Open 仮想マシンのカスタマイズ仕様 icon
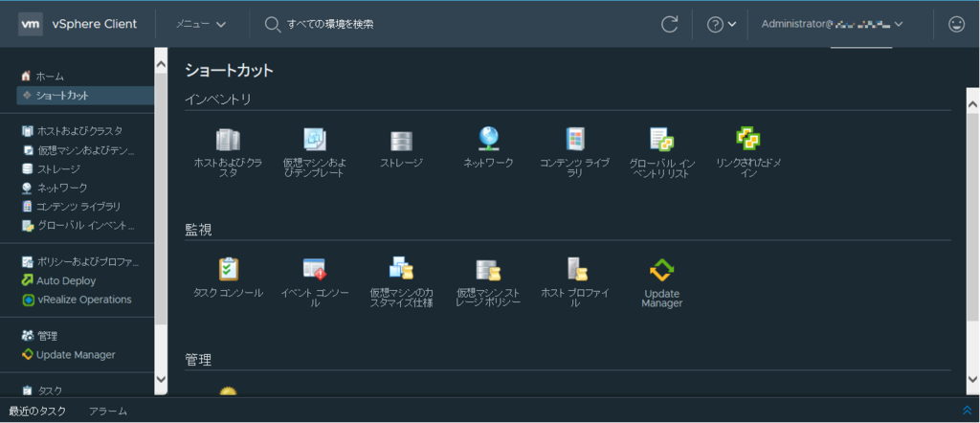The height and width of the screenshot is (423, 980). tap(401, 269)
